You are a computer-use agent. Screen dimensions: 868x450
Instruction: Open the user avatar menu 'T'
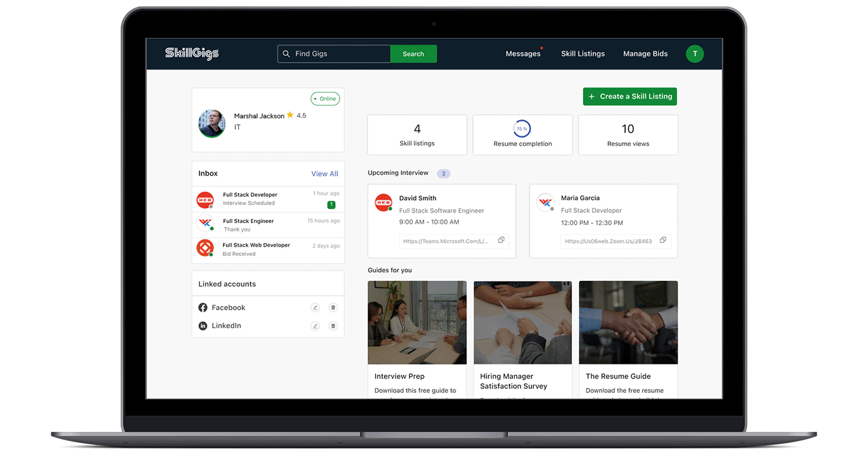(x=694, y=54)
